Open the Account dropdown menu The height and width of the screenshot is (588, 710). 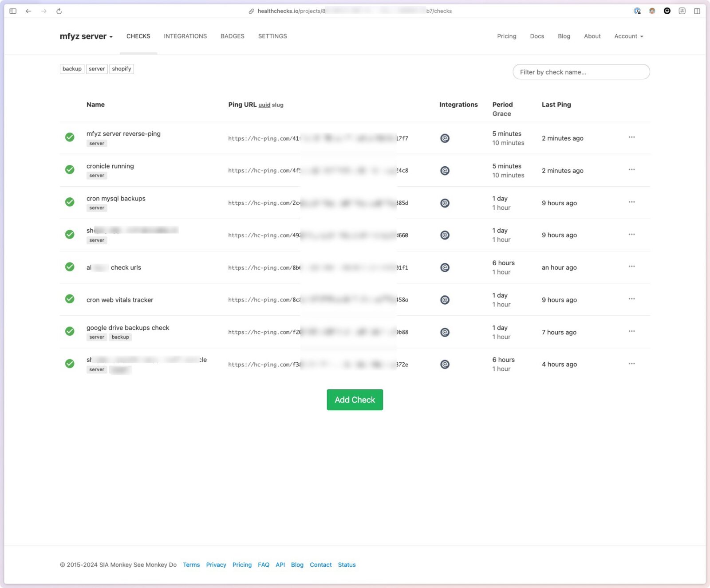pos(628,36)
